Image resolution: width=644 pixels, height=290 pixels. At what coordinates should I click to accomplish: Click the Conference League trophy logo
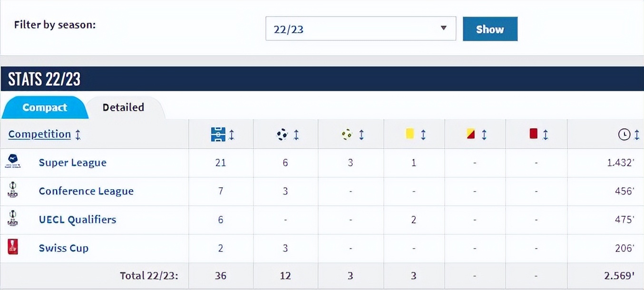coord(13,191)
